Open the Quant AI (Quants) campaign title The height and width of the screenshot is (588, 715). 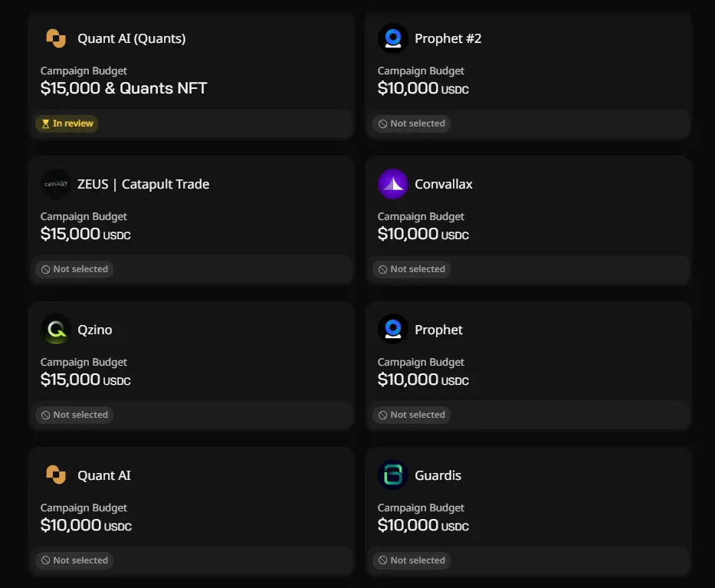point(131,39)
